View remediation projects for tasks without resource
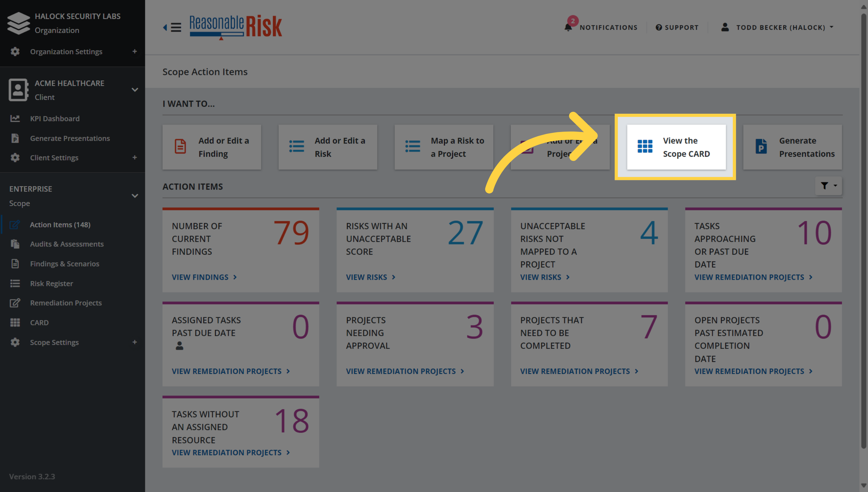868x492 pixels. coord(231,452)
